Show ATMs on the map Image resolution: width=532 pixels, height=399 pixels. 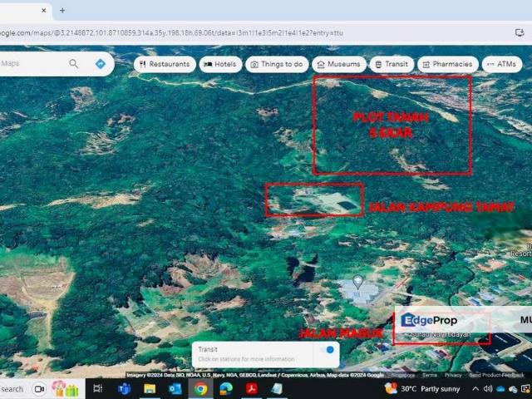(x=502, y=64)
